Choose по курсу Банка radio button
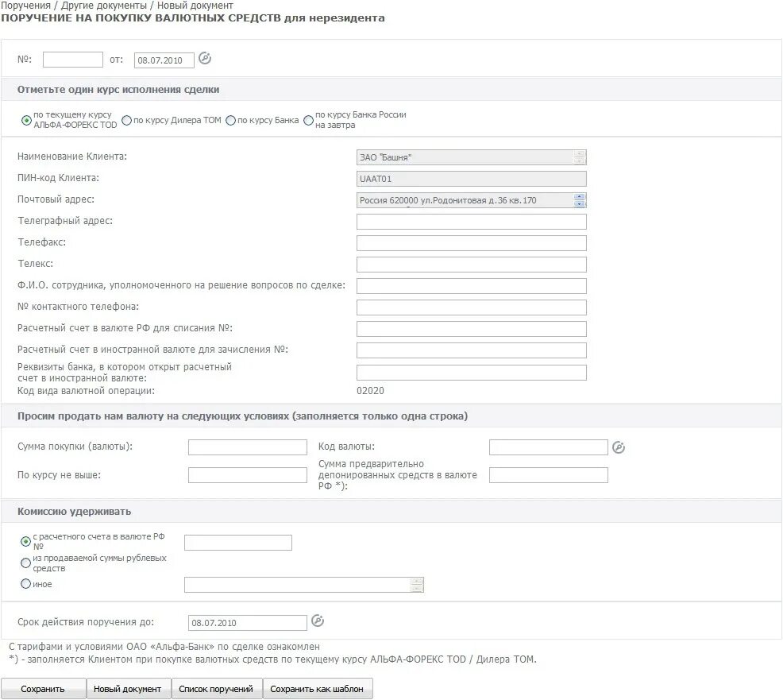The image size is (783, 700). 231,121
